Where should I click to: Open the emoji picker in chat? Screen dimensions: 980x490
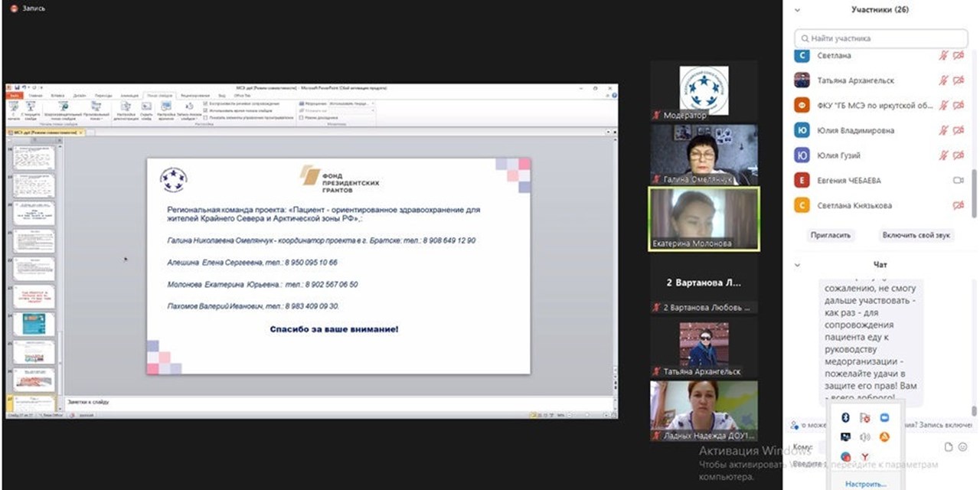[x=962, y=447]
